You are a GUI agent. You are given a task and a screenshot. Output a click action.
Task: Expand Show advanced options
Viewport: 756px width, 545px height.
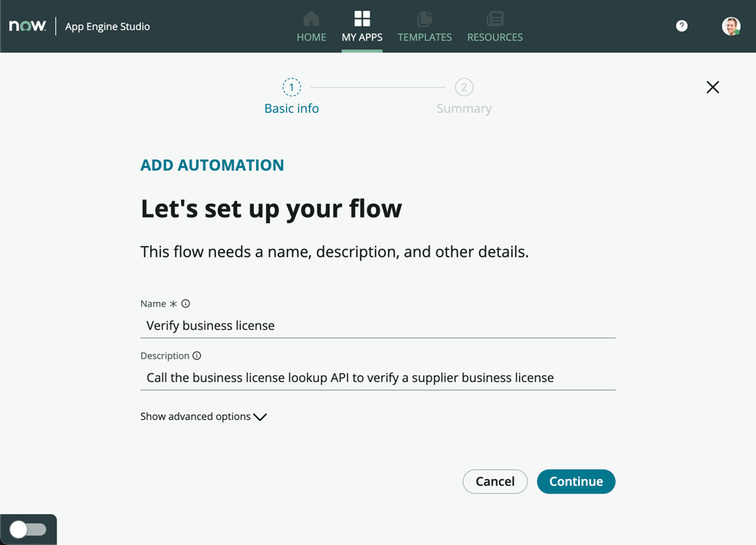click(x=196, y=416)
